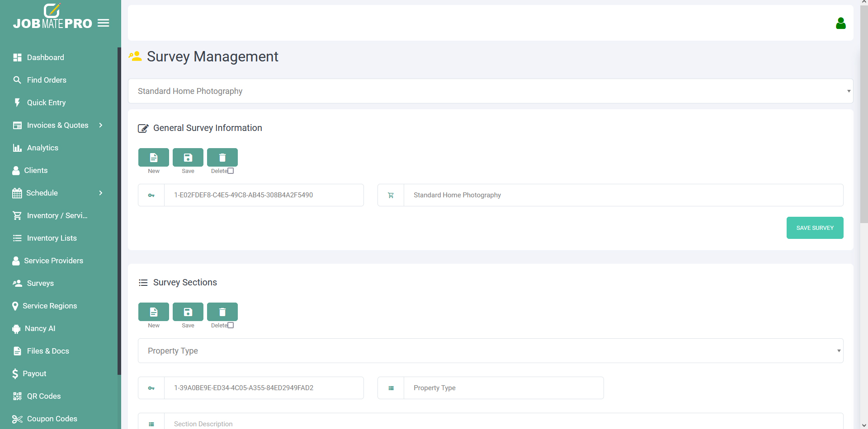
Task: Click Save icon in General Survey Information
Action: (188, 158)
